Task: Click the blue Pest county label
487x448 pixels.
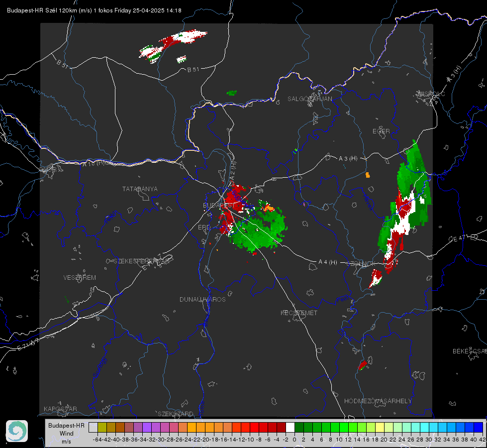Action: coord(343,300)
